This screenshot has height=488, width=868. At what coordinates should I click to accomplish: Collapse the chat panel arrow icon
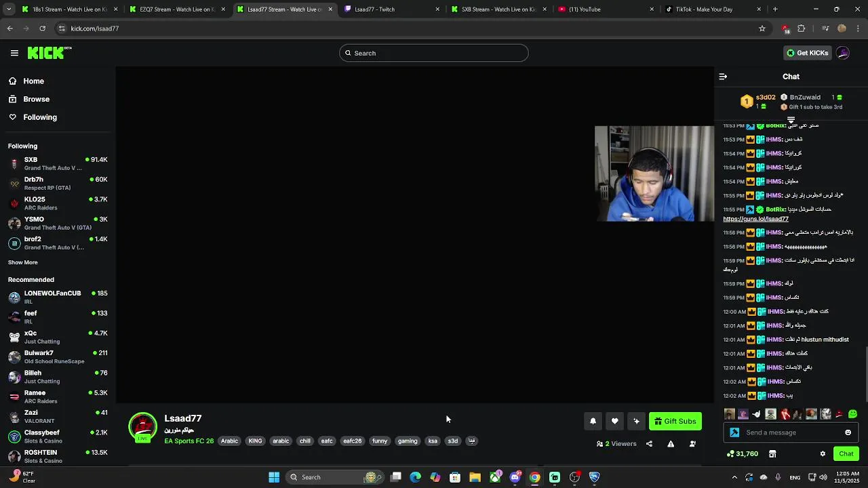tap(723, 77)
